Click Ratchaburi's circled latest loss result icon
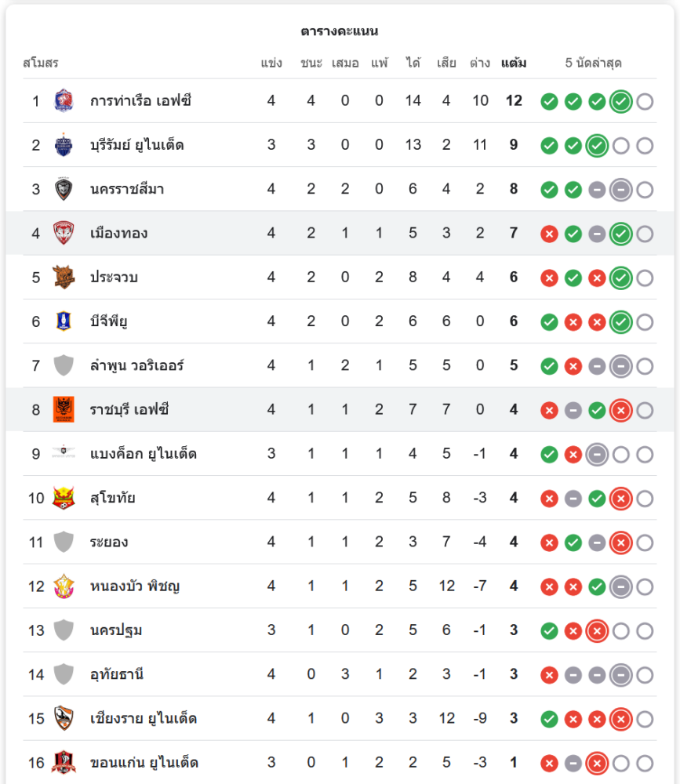680x784 pixels. point(621,410)
